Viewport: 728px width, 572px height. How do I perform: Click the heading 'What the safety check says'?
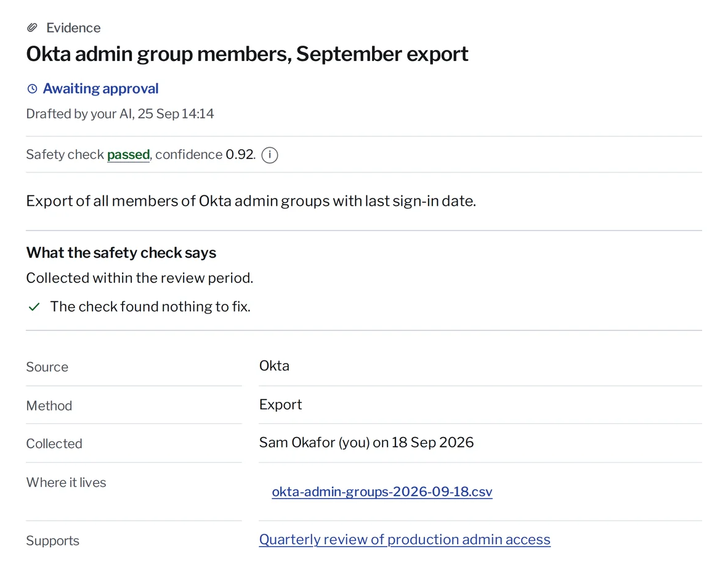coord(121,253)
